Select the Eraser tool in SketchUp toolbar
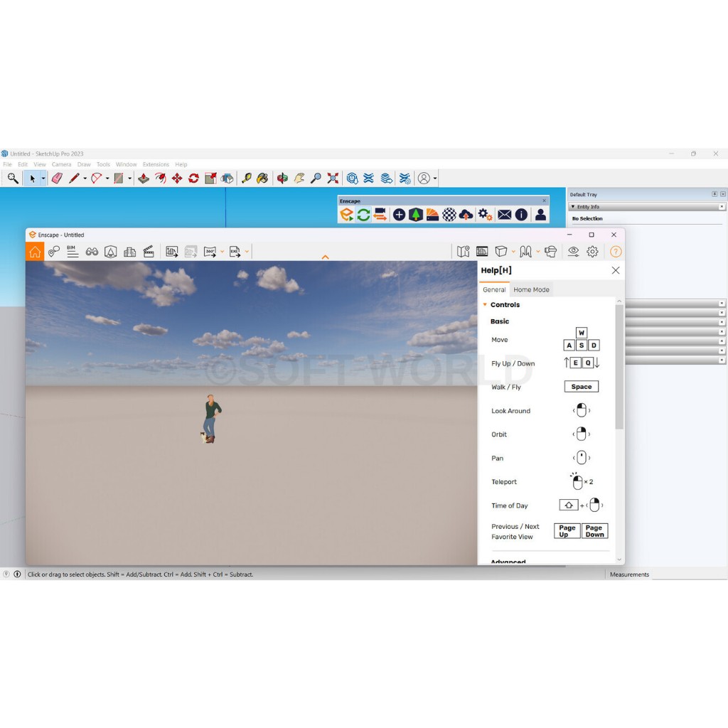 tap(57, 178)
